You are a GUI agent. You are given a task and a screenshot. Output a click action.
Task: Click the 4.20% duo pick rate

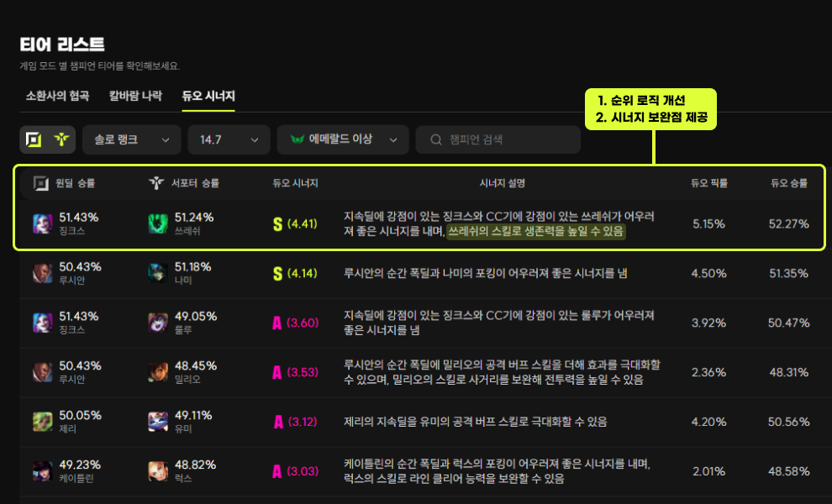pos(709,422)
